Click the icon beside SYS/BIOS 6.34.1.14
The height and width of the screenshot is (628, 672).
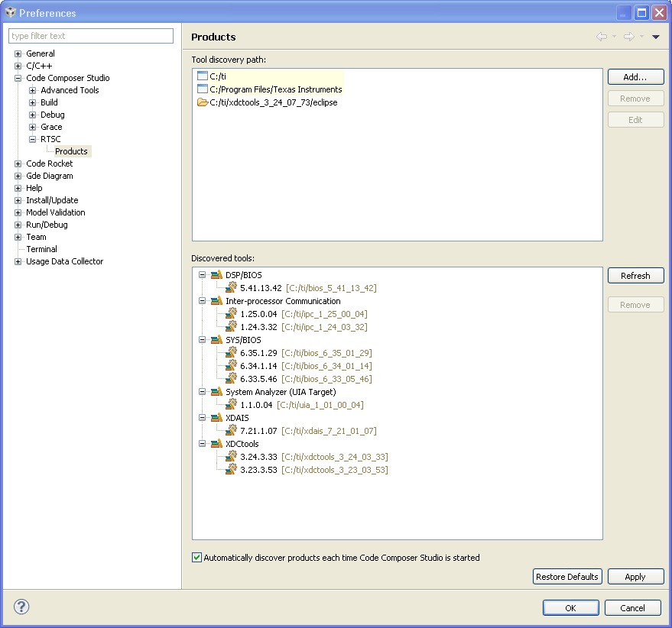coord(231,365)
